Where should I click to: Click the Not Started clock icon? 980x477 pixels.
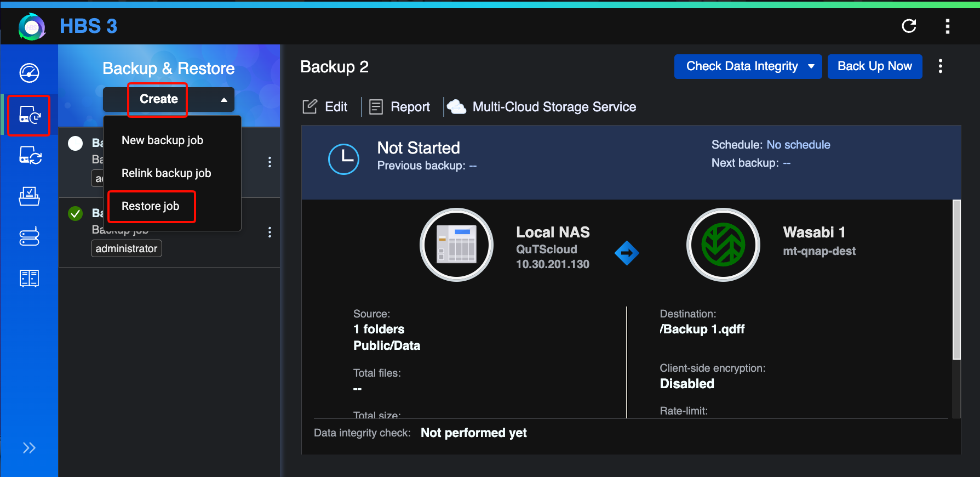(343, 160)
